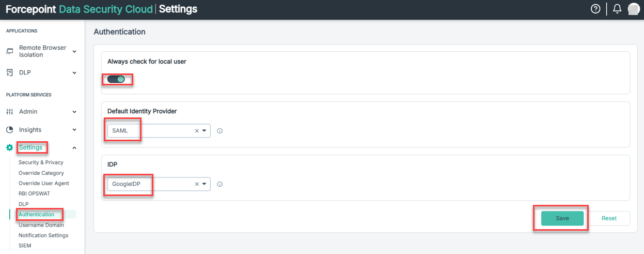This screenshot has width=644, height=254.
Task: Click the Settings gear icon
Action: (x=9, y=148)
